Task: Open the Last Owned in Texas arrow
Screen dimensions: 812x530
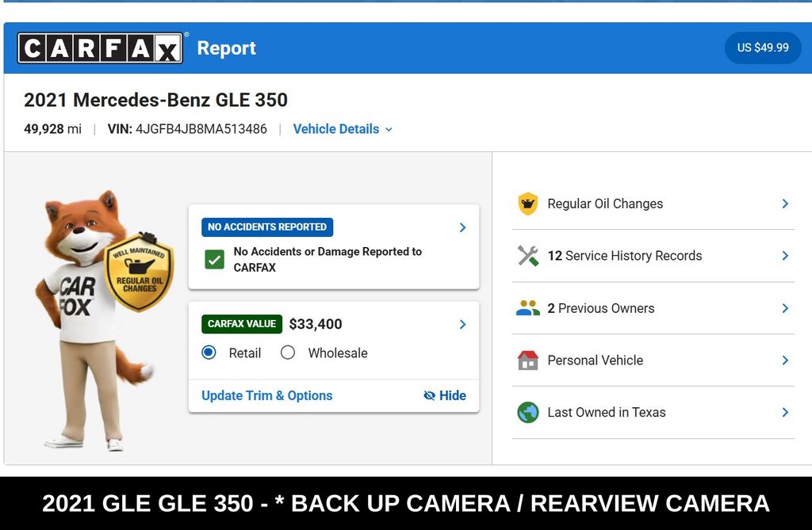Action: coord(785,413)
